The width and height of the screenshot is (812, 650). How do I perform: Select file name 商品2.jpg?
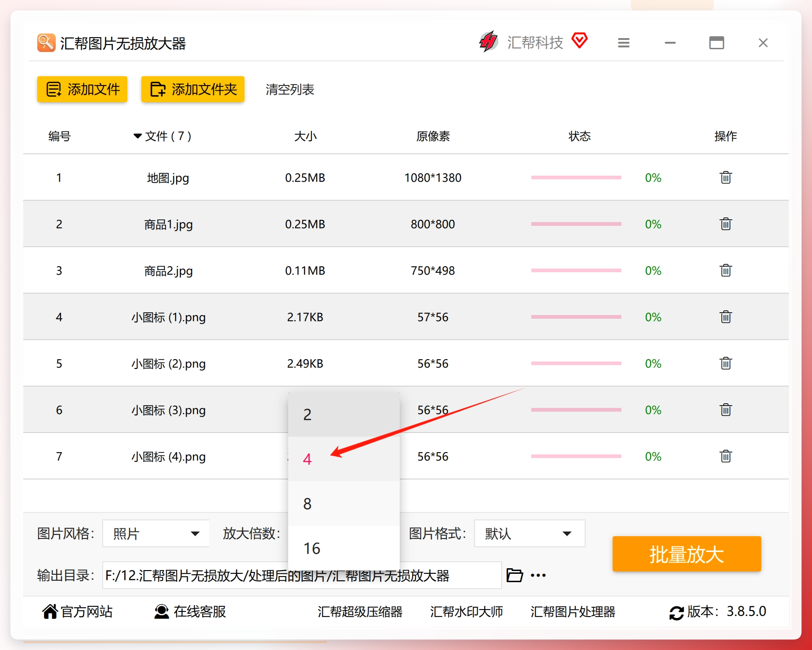168,271
